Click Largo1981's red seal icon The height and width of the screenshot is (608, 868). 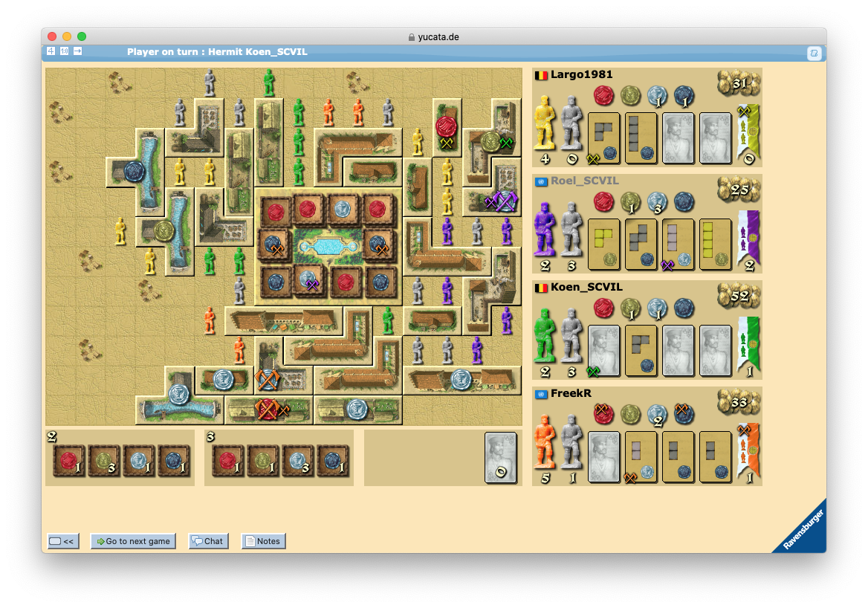603,96
